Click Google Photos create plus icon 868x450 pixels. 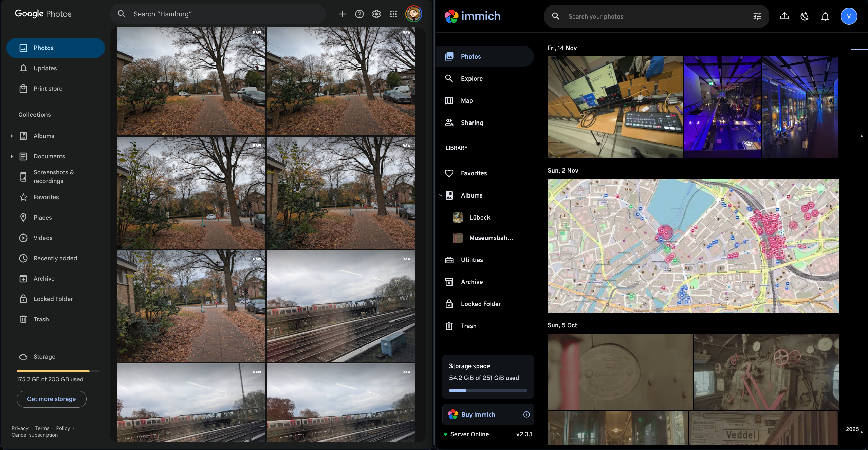[x=342, y=14]
